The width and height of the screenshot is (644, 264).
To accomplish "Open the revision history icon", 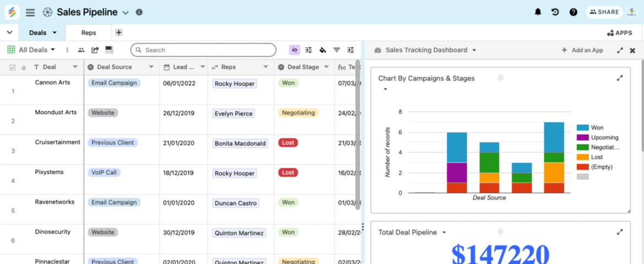I will coord(555,12).
